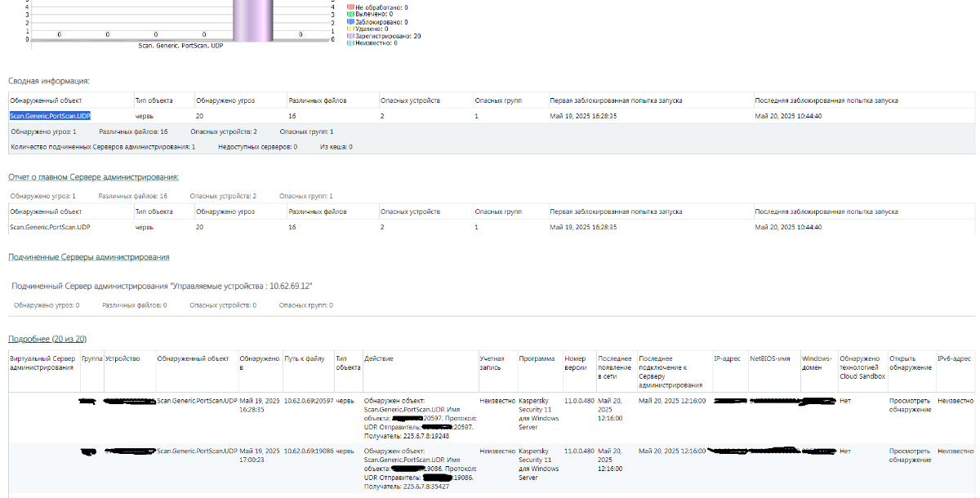The image size is (980, 498).
Task: Click 'Scan.Generic.PortScan.UDP' in main server report table
Action: (x=50, y=227)
